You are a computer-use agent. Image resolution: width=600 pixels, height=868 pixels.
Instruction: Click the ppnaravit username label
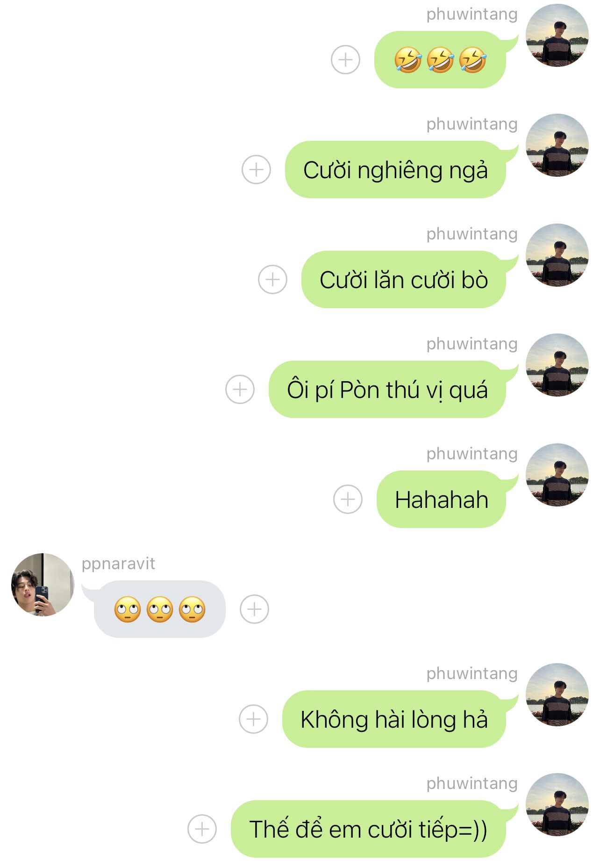tap(118, 564)
